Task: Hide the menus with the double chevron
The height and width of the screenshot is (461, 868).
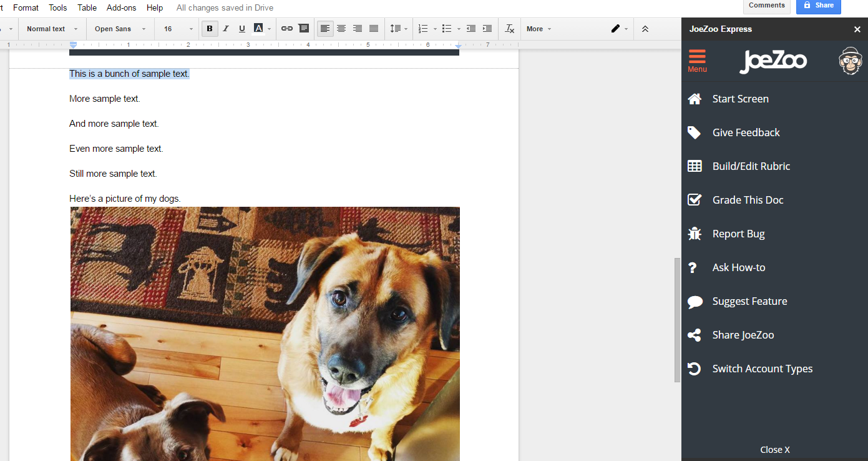Action: pos(645,29)
